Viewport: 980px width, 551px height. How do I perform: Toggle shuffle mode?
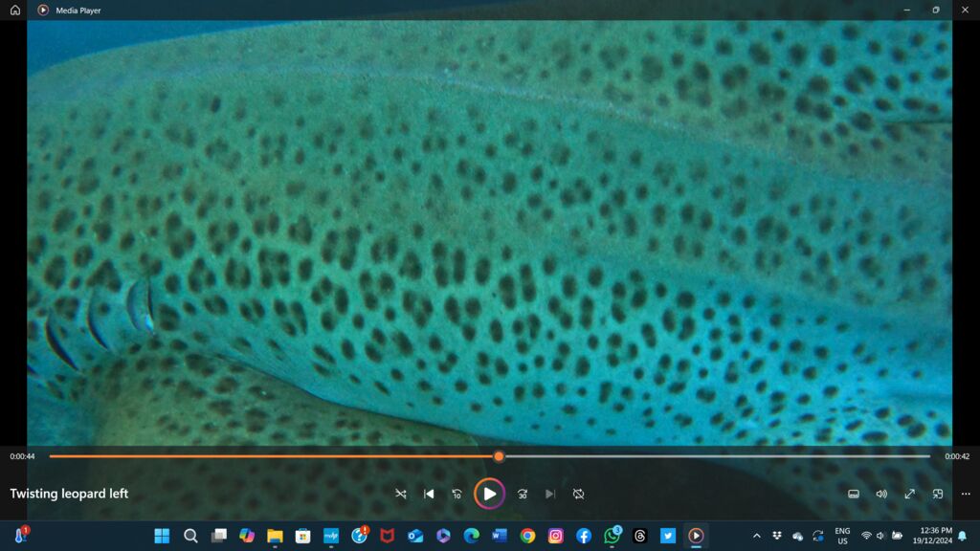click(401, 494)
